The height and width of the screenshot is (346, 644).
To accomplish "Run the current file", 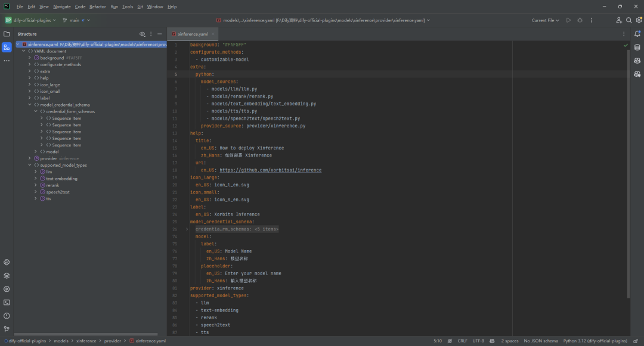I will point(568,20).
